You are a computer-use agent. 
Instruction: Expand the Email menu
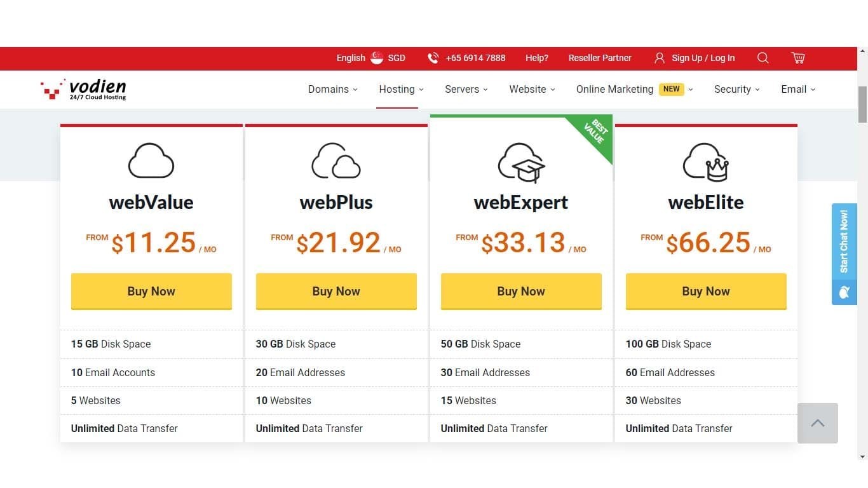(798, 89)
